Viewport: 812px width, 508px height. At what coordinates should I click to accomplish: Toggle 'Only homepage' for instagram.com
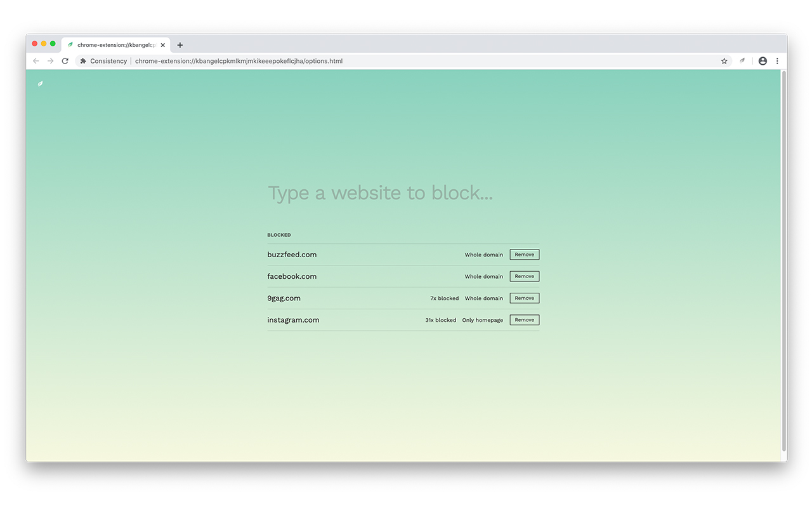click(x=483, y=320)
